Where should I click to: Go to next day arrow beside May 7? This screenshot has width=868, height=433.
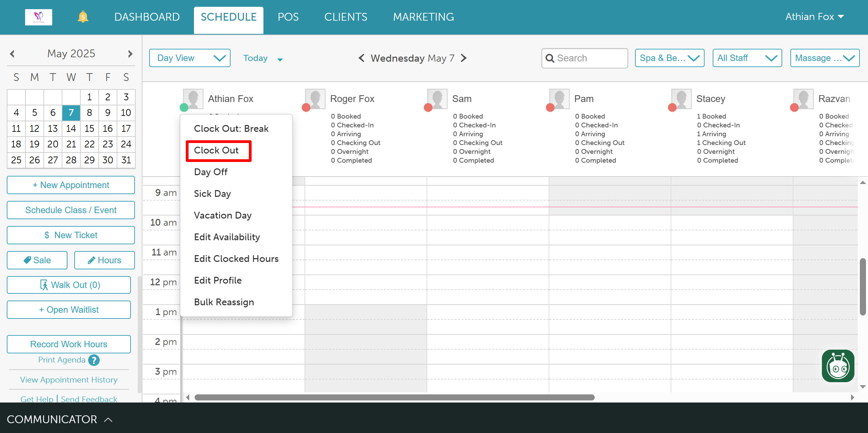(x=464, y=58)
